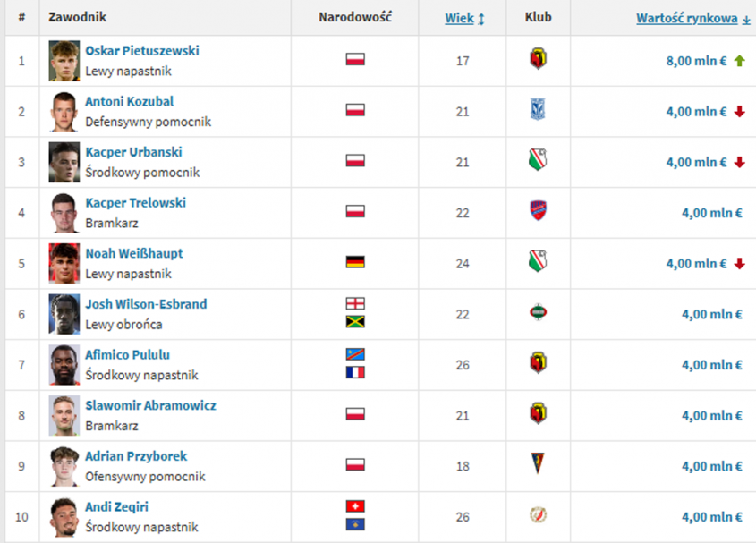Open Josh Wilson-Esbrand profile link
The height and width of the screenshot is (543, 756).
coord(146,304)
